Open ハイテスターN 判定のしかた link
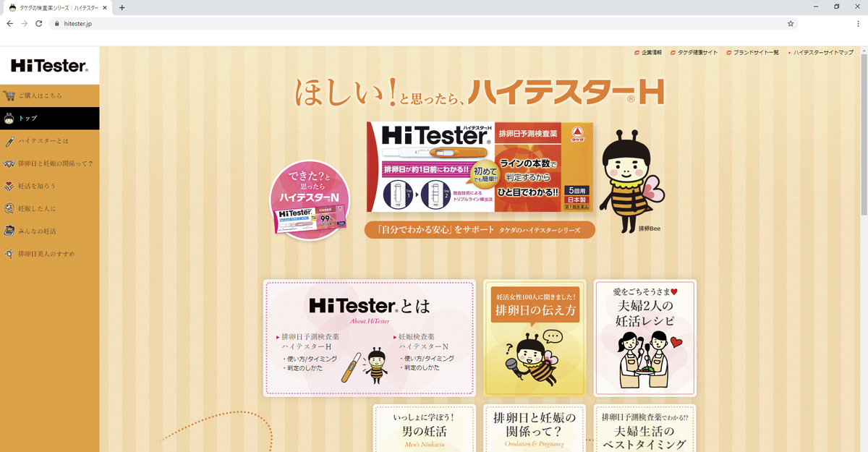This screenshot has height=452, width=868. [422, 367]
